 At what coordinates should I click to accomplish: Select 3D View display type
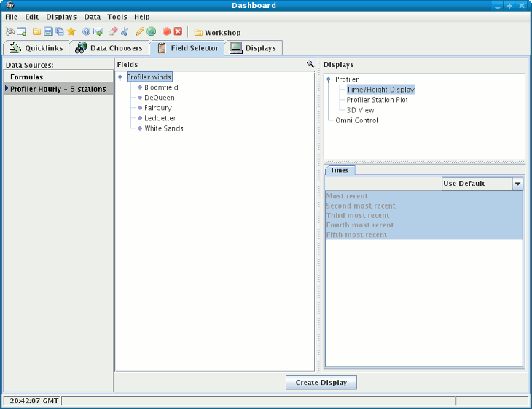[360, 110]
